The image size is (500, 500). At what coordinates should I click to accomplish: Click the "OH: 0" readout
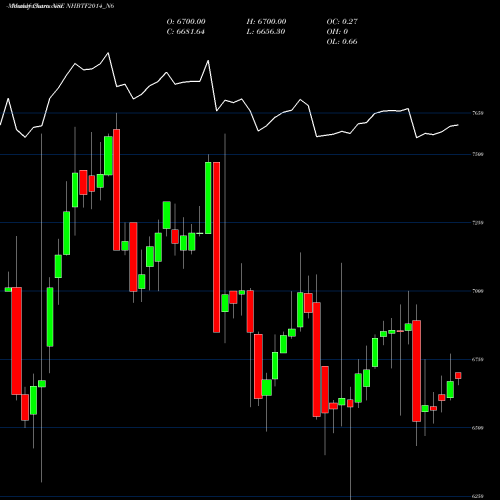pyautogui.click(x=337, y=32)
